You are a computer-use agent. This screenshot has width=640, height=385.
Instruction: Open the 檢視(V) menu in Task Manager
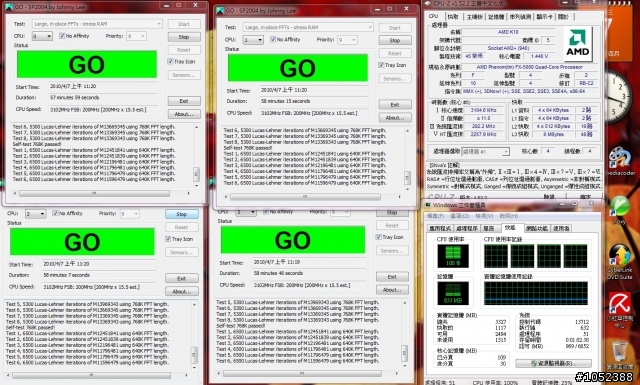tap(483, 216)
